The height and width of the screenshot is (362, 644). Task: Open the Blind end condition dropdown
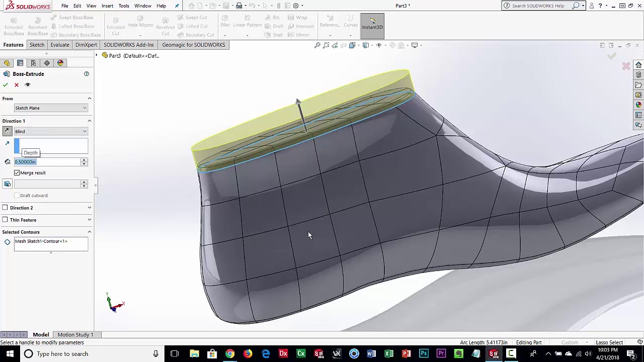(x=51, y=132)
